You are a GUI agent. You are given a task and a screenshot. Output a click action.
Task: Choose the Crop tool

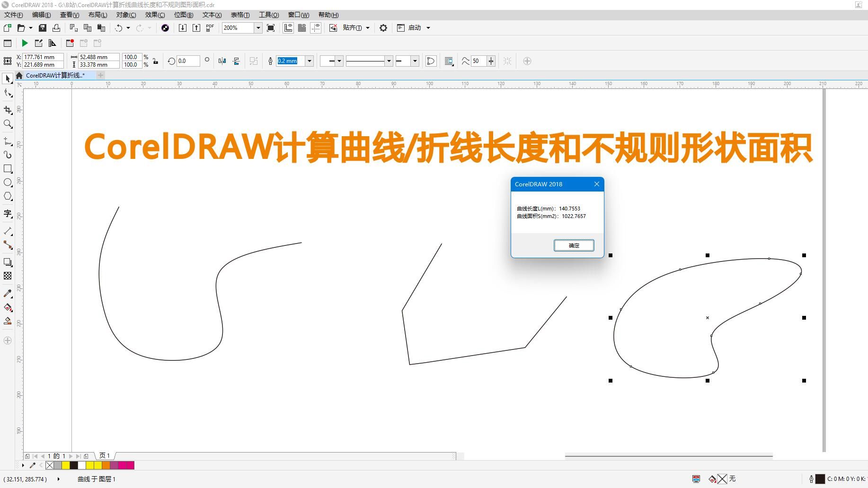pyautogui.click(x=8, y=110)
